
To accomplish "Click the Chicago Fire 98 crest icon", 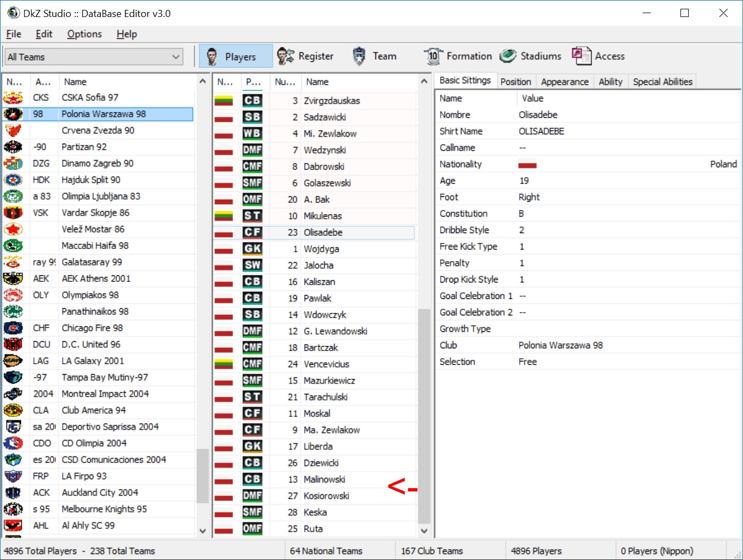I will tap(13, 328).
